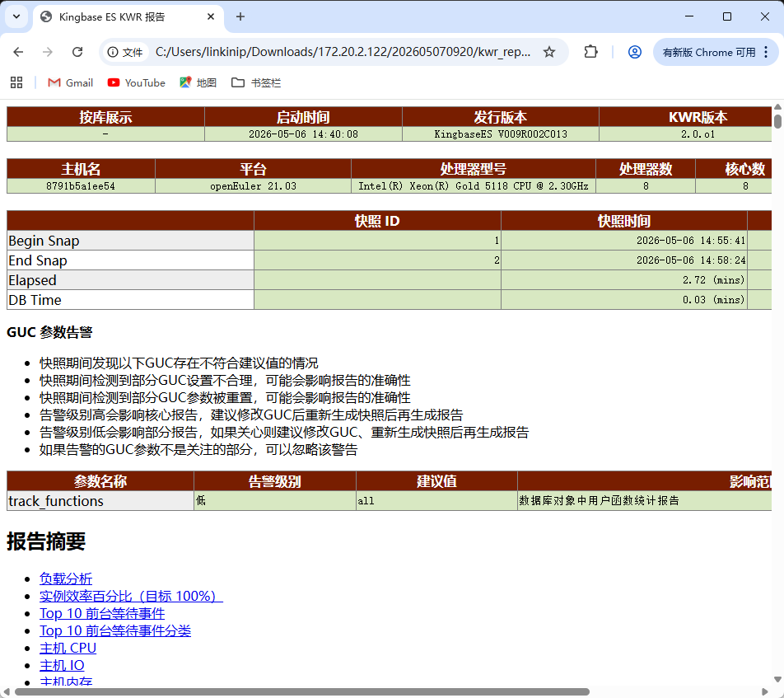Viewport: 784px width, 698px height.
Task: Select KingbaseES V009R002C013 version cell
Action: 501,134
